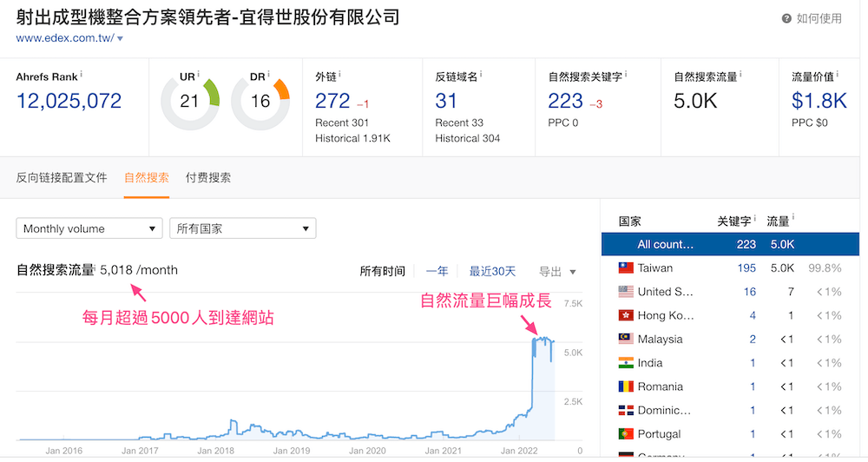Click the 如何使用 help question icon

tap(786, 19)
